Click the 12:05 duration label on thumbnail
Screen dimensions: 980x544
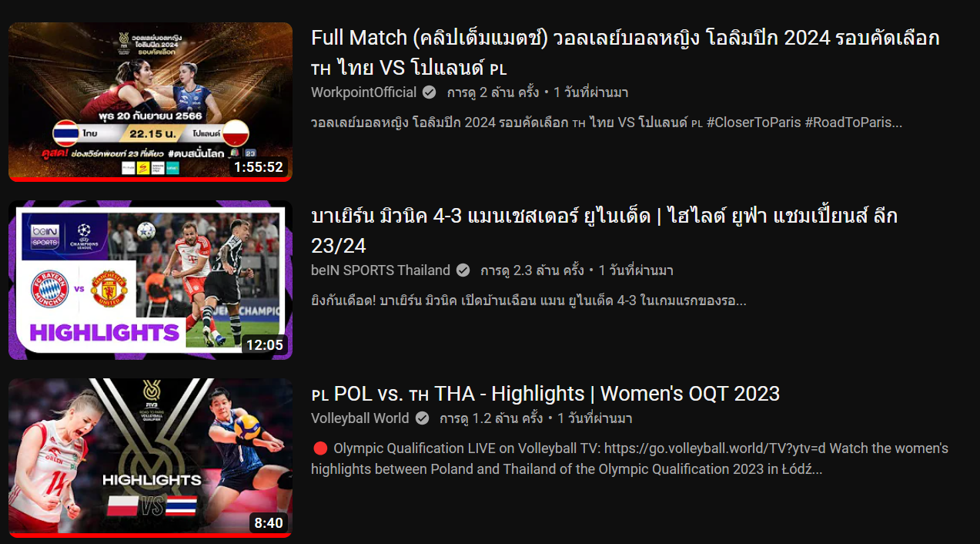(265, 345)
